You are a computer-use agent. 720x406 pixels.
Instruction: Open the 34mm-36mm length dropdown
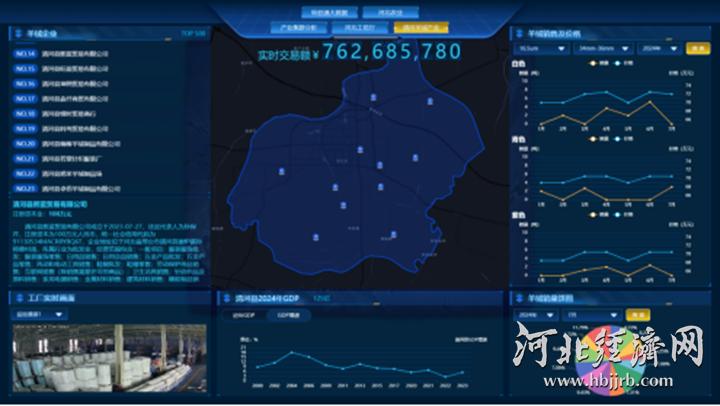tap(602, 48)
